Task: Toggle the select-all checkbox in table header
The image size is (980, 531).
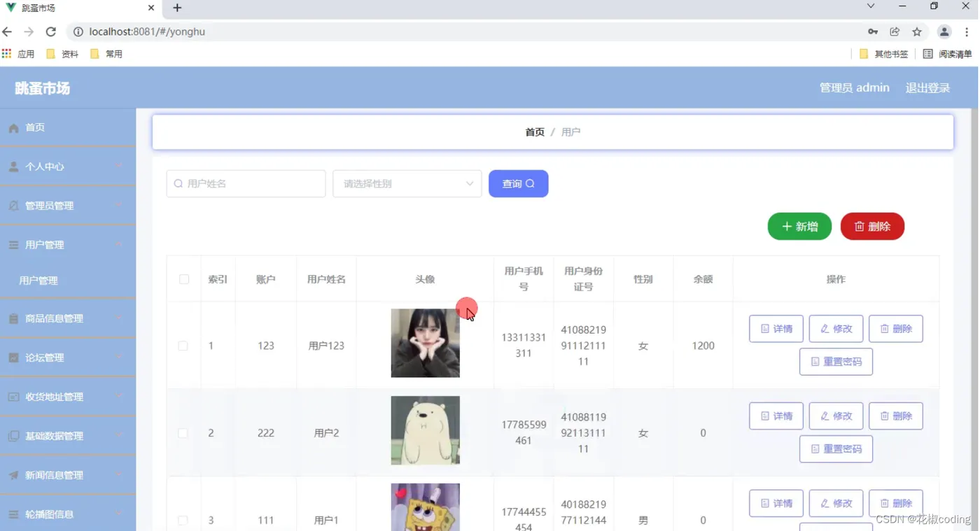Action: 184,279
